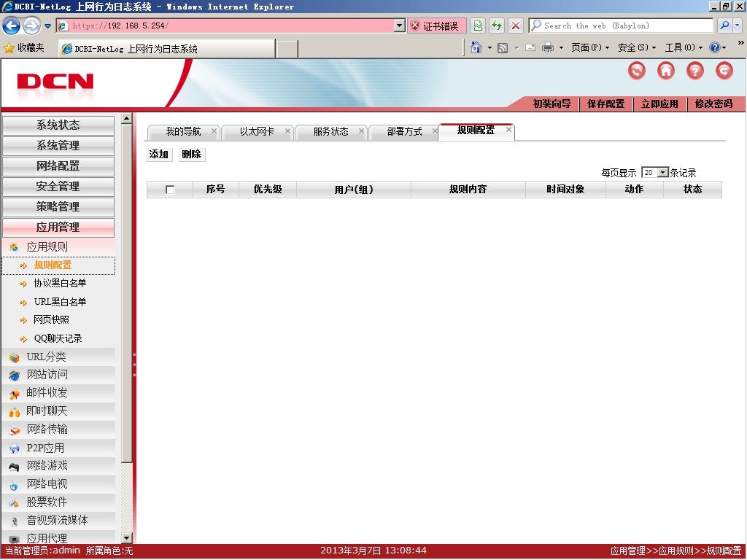Open 网页快照 in sidebar
This screenshot has width=747, height=560.
click(x=52, y=320)
